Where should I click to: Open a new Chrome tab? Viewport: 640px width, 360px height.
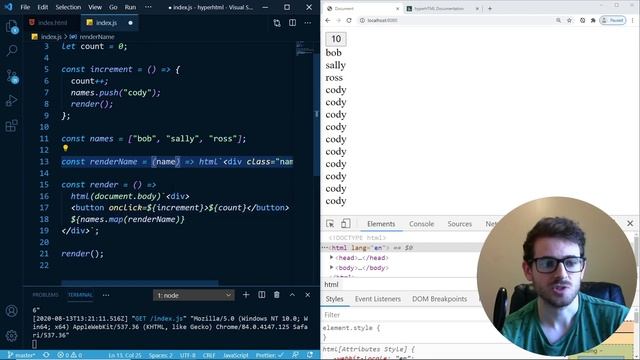[x=490, y=8]
